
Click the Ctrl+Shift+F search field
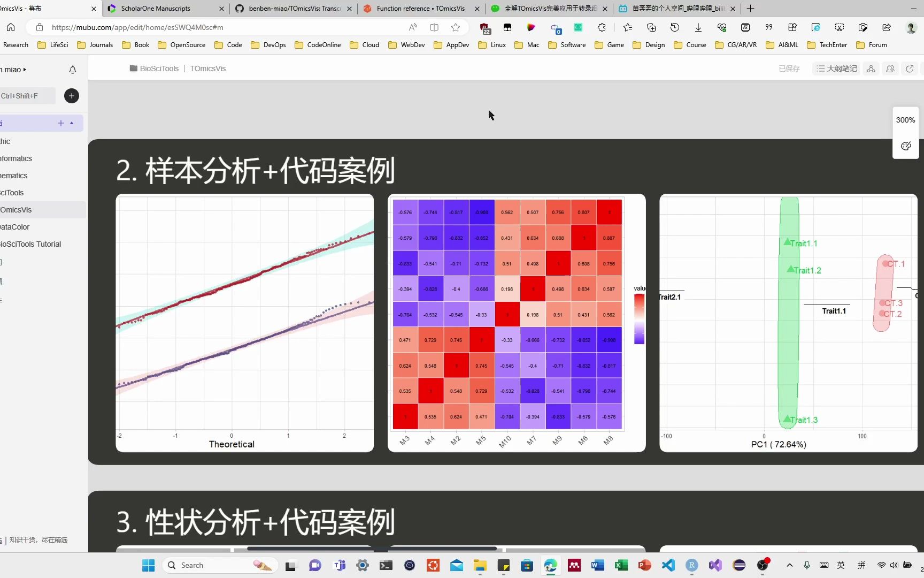27,96
